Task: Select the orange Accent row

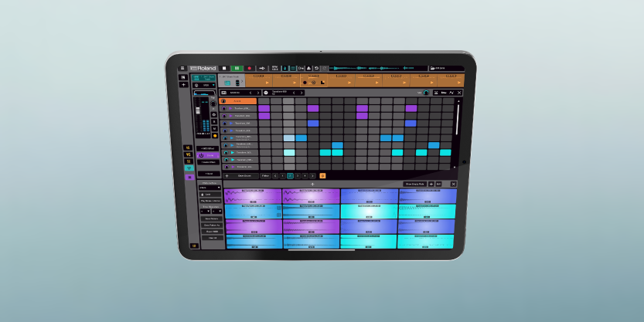Action: click(239, 101)
